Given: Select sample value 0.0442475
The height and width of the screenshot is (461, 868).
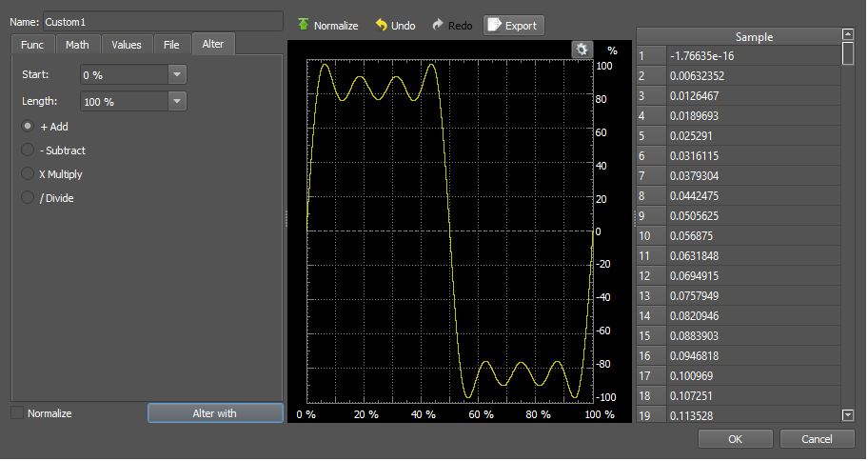Looking at the screenshot, I should point(754,195).
